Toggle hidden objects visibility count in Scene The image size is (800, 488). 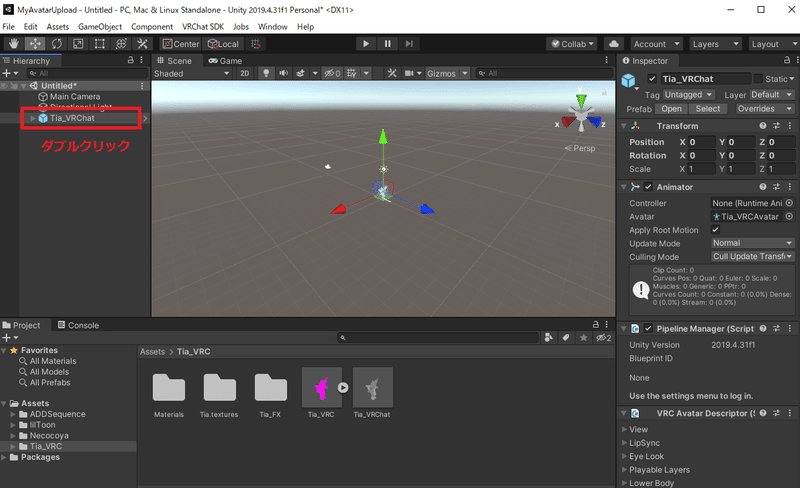click(332, 74)
